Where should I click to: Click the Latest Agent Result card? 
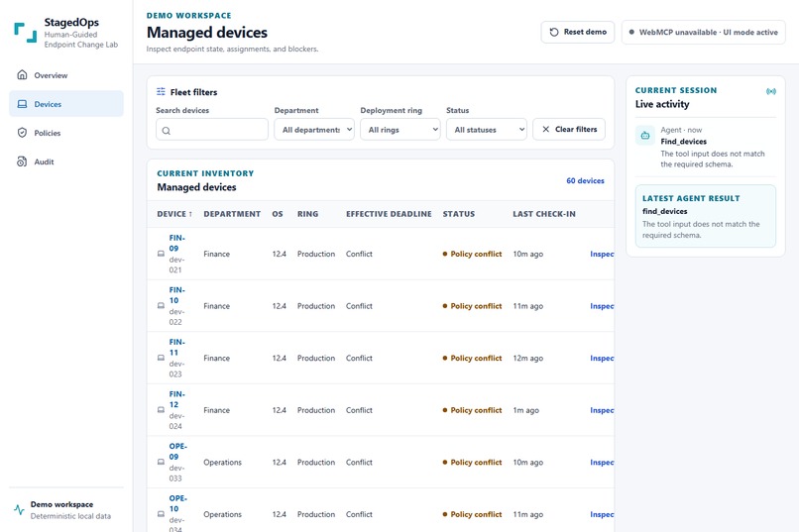click(706, 216)
